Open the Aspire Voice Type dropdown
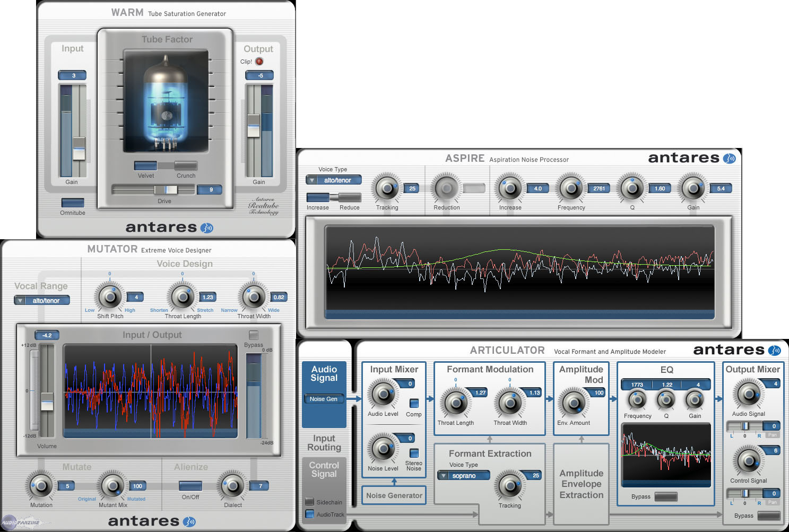Image resolution: width=789 pixels, height=532 pixels. 334,180
